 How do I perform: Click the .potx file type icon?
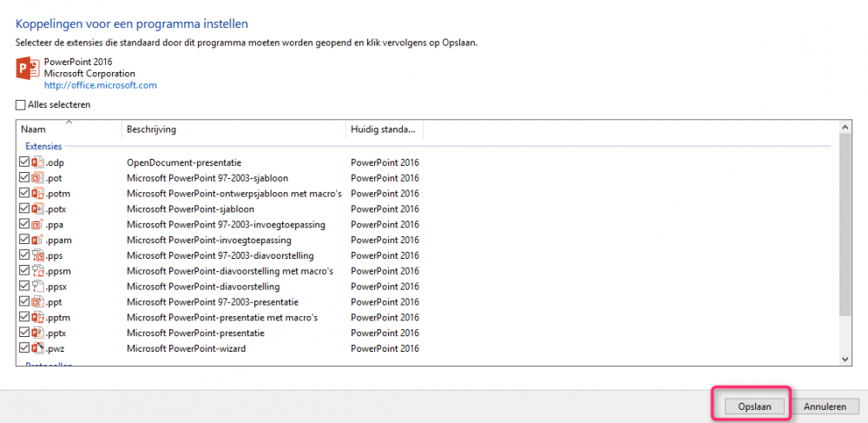coord(37,209)
